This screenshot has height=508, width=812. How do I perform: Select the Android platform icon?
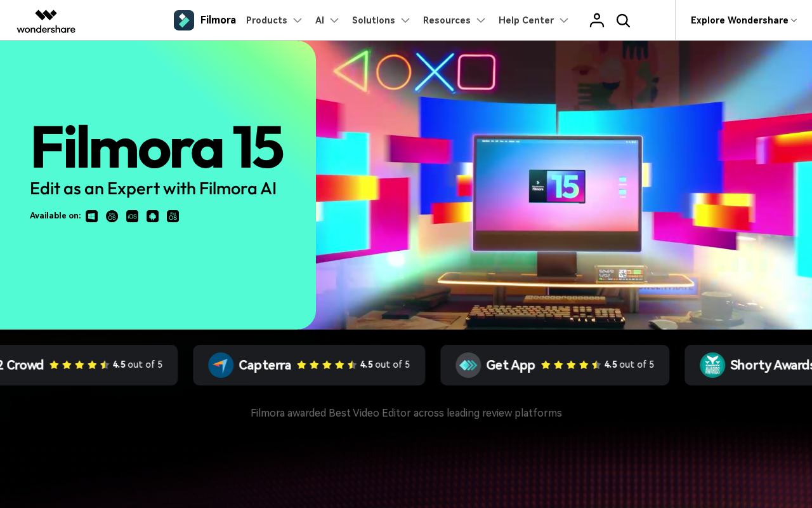pyautogui.click(x=153, y=217)
